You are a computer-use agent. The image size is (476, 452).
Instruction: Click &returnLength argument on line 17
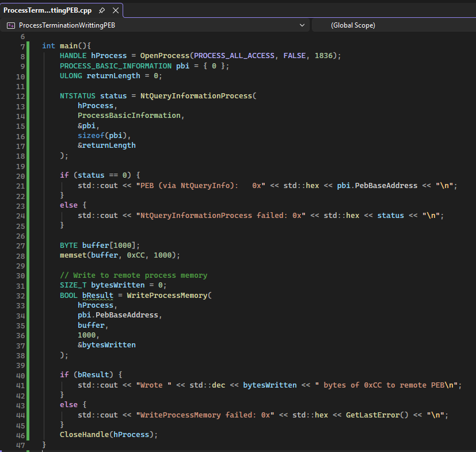(106, 145)
